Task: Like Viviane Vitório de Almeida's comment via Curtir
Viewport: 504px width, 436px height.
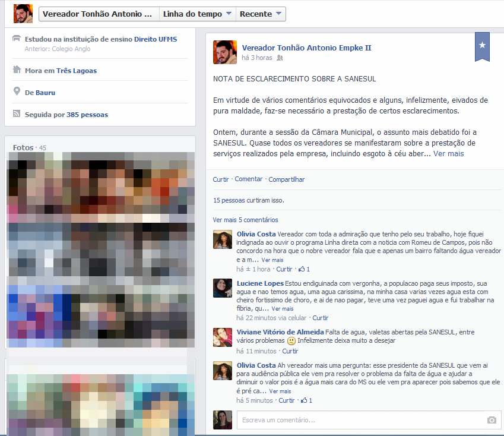Action: 290,351
